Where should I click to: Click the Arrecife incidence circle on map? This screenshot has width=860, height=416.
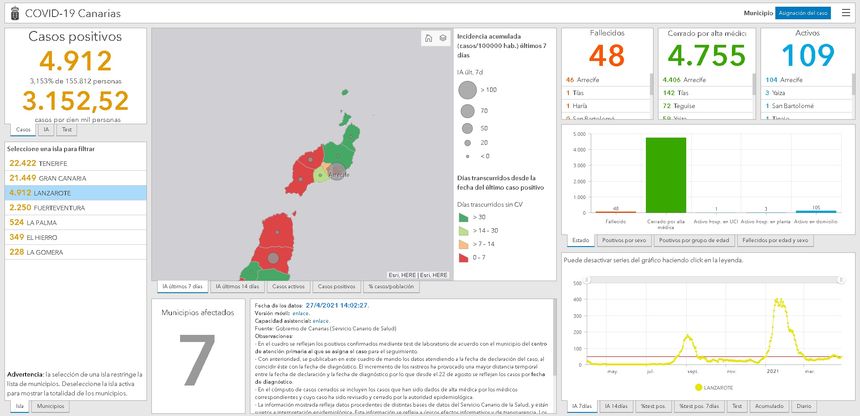[x=338, y=172]
